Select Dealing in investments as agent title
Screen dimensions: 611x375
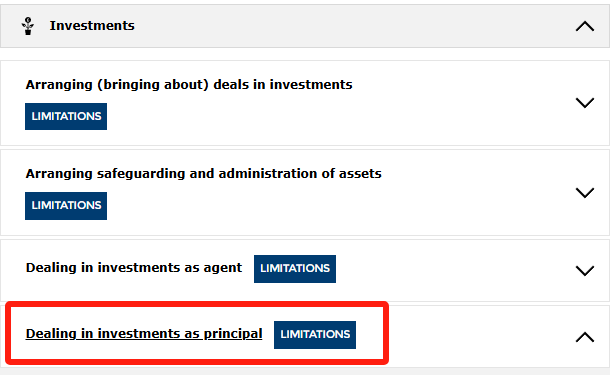tap(134, 268)
